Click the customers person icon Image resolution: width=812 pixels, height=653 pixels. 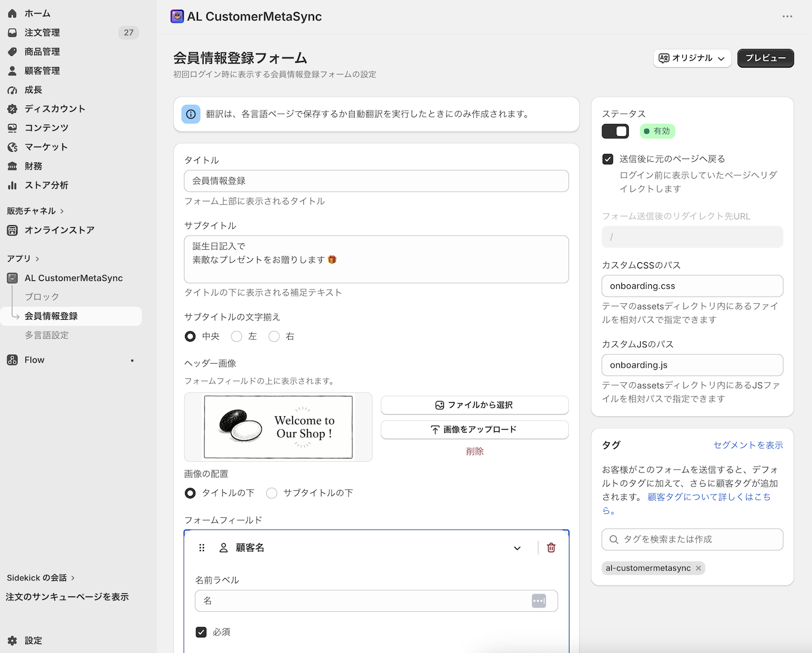click(x=12, y=71)
